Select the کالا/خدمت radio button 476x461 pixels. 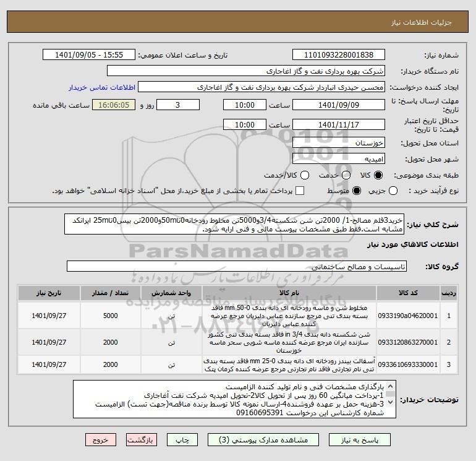point(305,175)
